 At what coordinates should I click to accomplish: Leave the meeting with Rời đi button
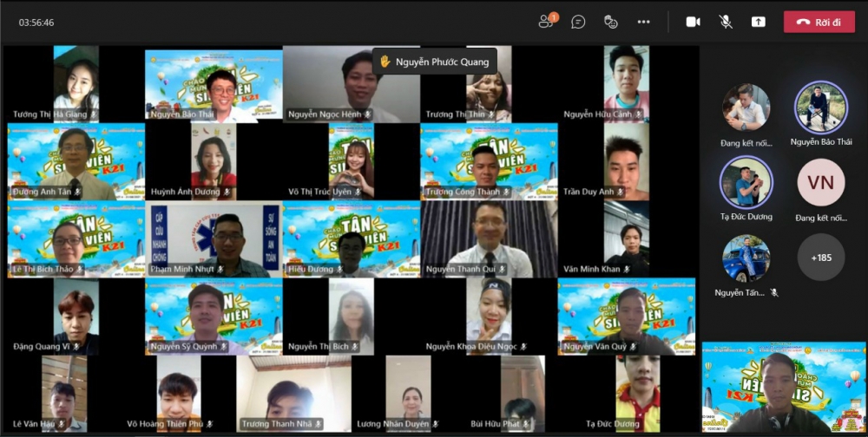[819, 22]
